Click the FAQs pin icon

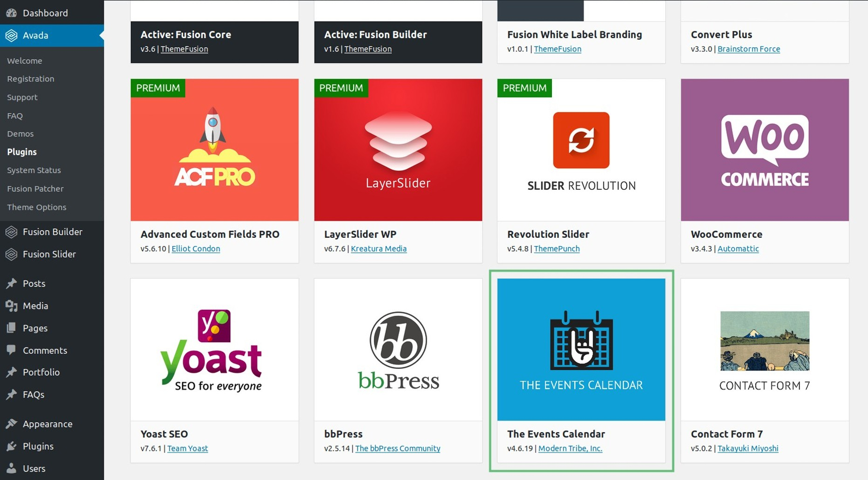[x=11, y=395]
